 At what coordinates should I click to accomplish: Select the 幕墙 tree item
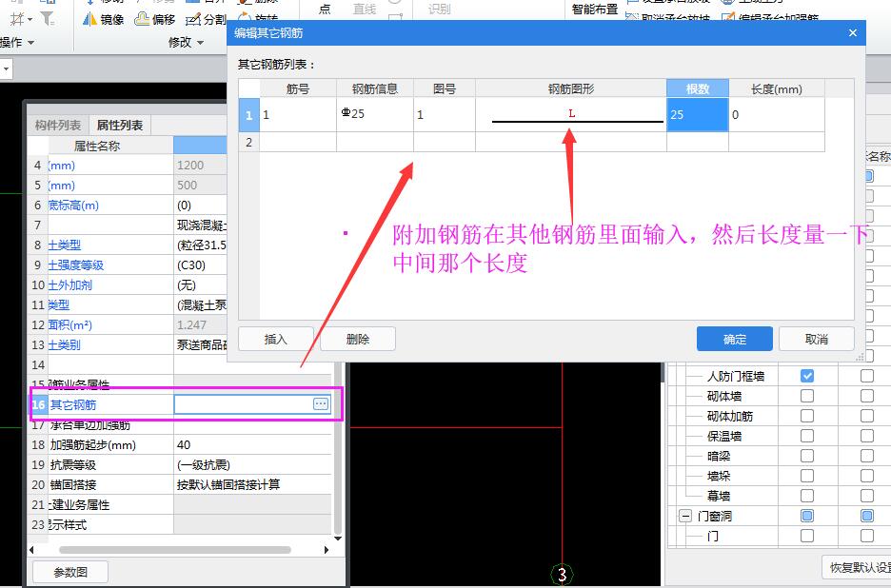[719, 496]
